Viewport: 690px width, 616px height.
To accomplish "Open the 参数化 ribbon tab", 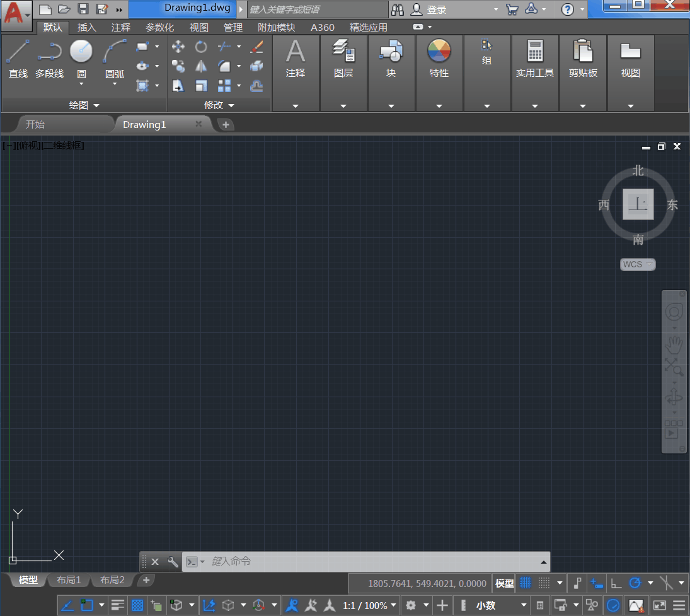I will [159, 27].
